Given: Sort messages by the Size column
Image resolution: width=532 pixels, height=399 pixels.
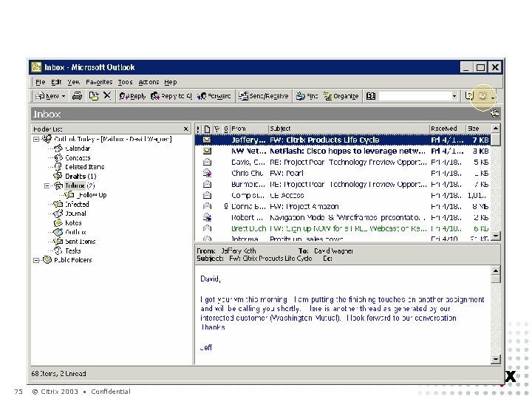Looking at the screenshot, I should point(478,129).
